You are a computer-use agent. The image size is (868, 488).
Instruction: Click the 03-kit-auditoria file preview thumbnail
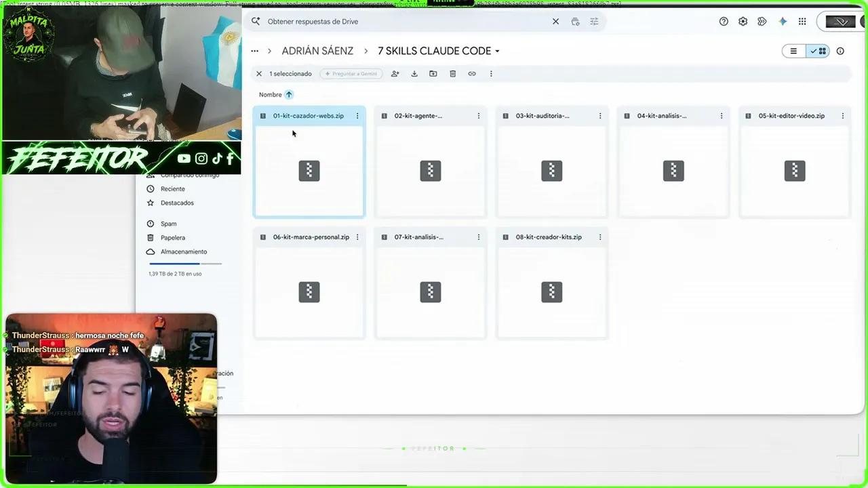pyautogui.click(x=552, y=171)
